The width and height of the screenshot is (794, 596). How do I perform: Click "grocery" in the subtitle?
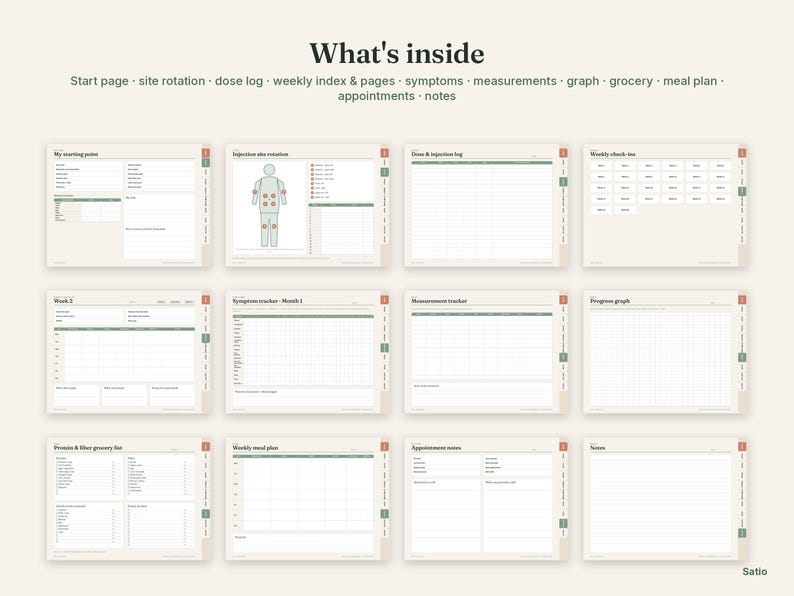point(631,81)
